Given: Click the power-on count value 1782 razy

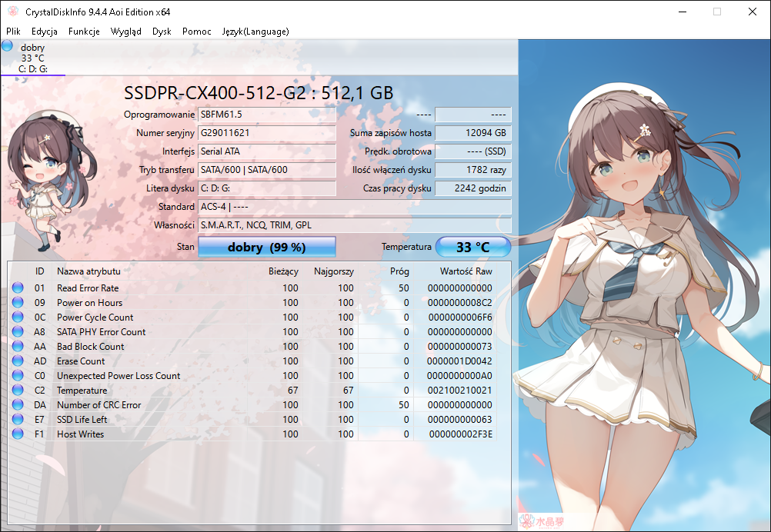Looking at the screenshot, I should [x=473, y=170].
